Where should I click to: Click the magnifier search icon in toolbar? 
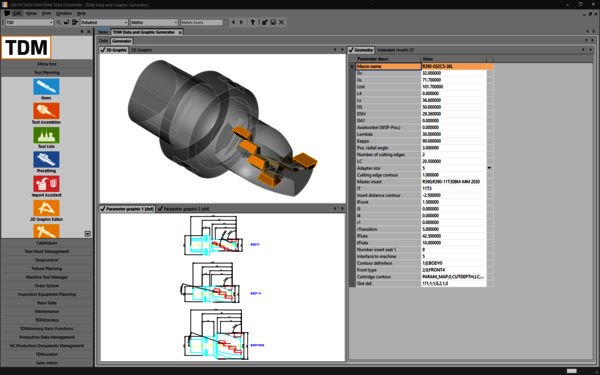point(59,22)
